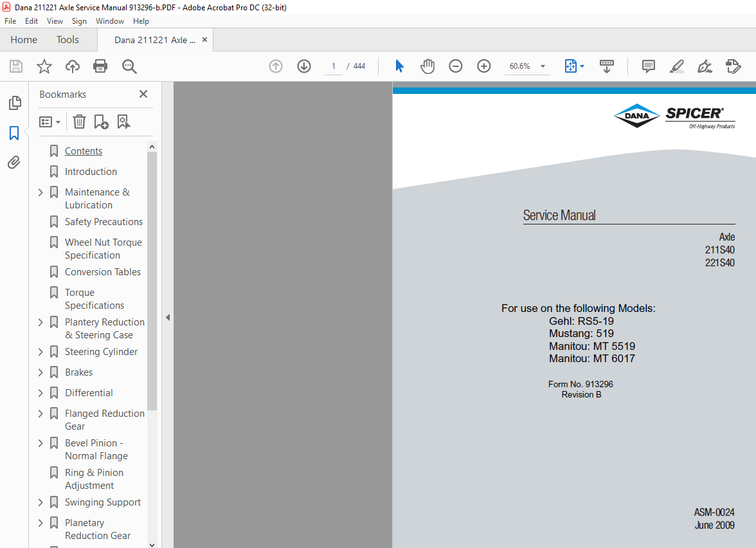Select the arrow Selection tool

point(399,66)
